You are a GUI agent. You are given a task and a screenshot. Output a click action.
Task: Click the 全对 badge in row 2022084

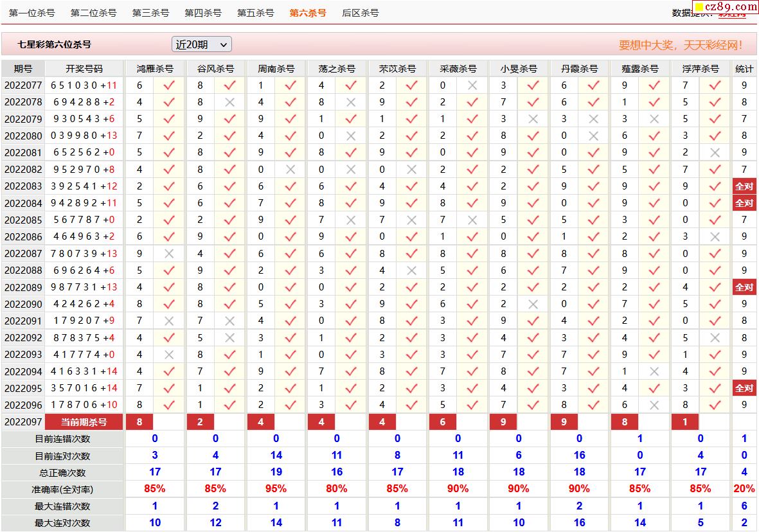pyautogui.click(x=744, y=203)
